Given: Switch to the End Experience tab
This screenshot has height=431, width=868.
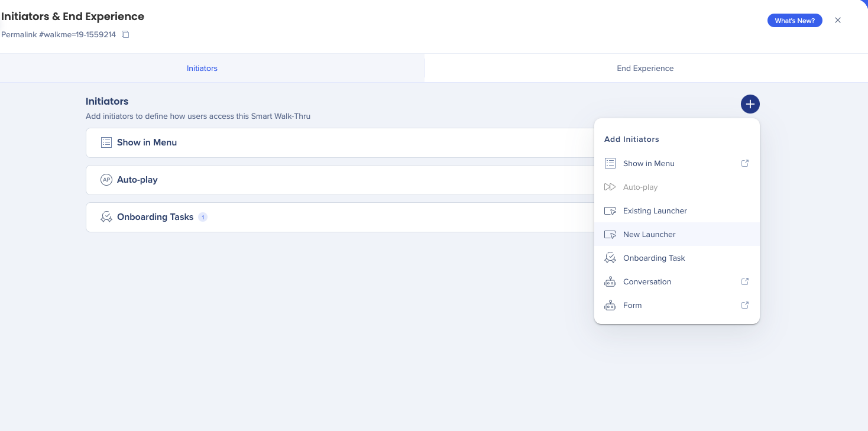Looking at the screenshot, I should coord(645,68).
